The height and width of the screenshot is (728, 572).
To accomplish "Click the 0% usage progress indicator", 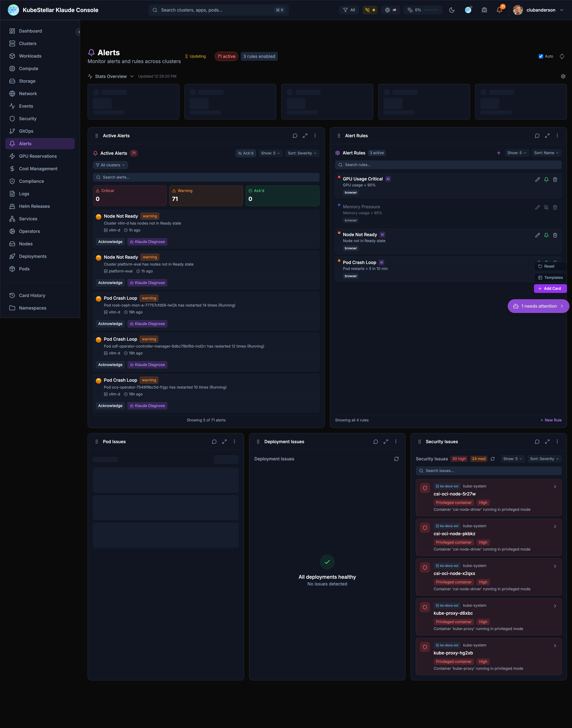I will click(x=423, y=10).
